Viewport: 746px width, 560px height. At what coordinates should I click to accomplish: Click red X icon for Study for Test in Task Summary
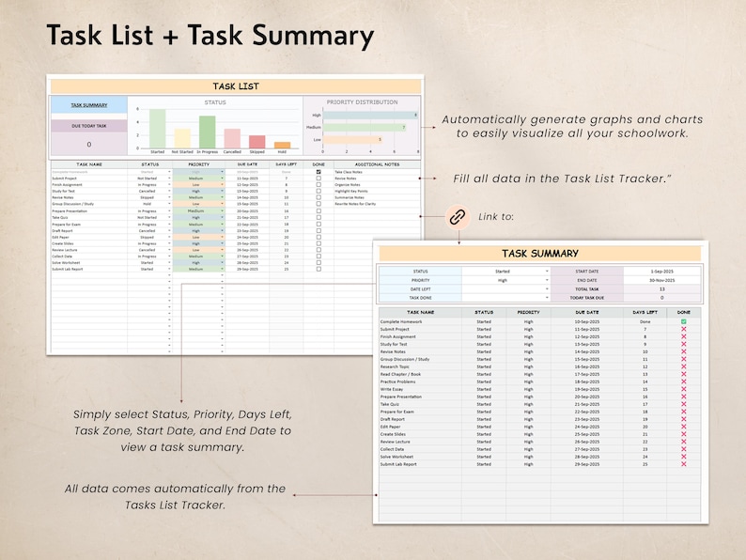pyautogui.click(x=684, y=344)
